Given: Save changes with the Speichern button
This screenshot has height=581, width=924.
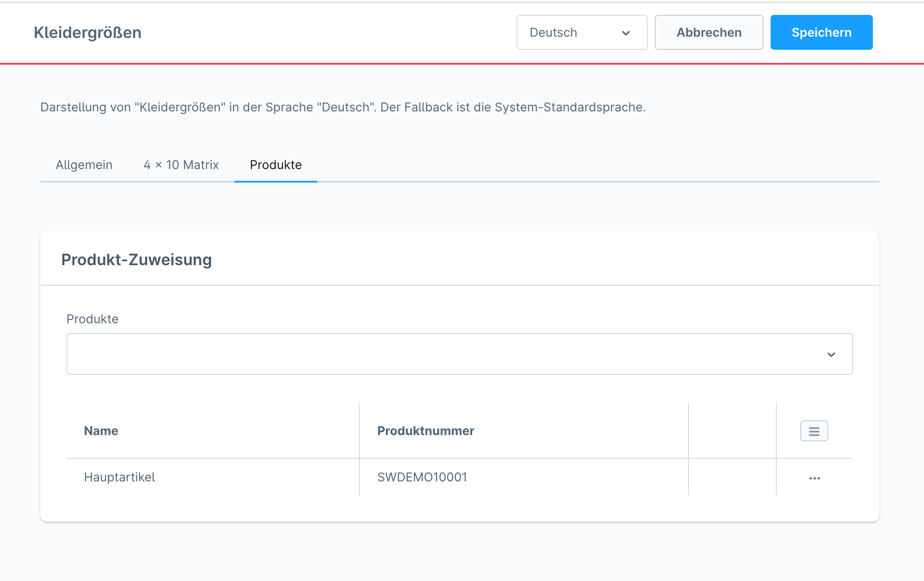Looking at the screenshot, I should click(821, 33).
